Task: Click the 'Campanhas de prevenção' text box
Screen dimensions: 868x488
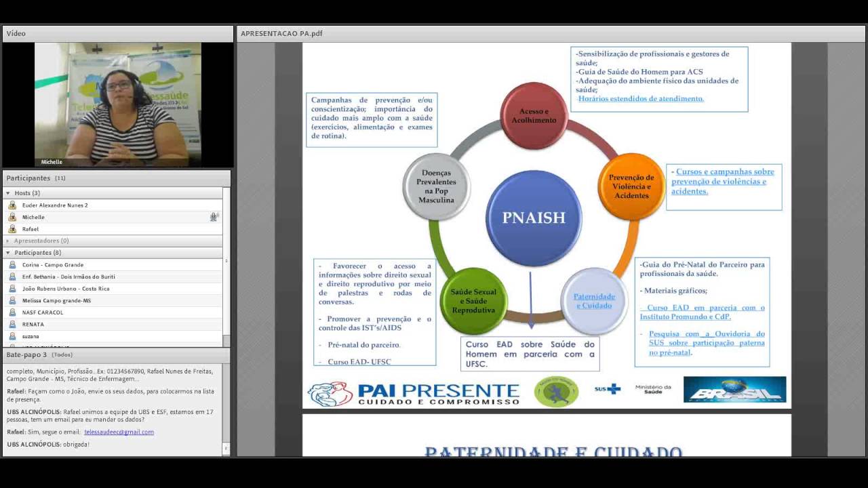Action: [372, 119]
